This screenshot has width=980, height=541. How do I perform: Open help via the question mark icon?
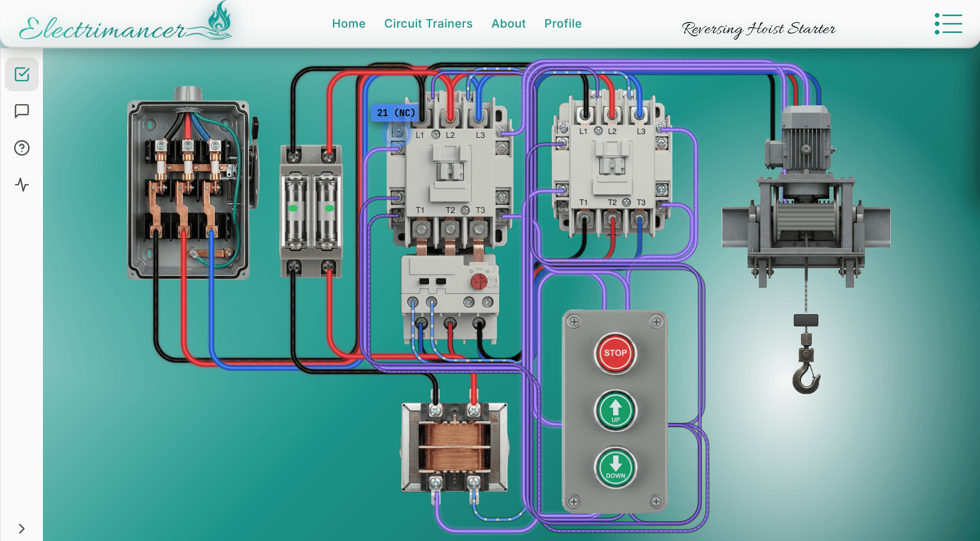(x=22, y=148)
